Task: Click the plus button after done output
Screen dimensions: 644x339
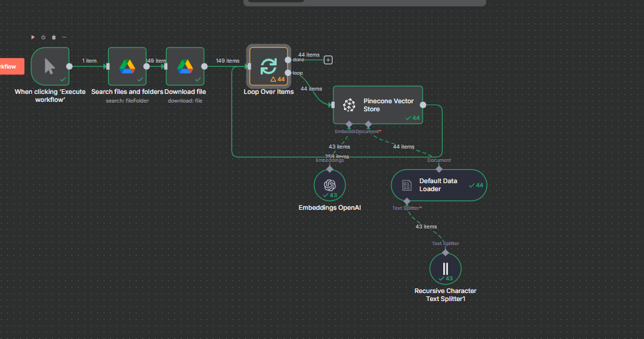Action: (x=328, y=60)
